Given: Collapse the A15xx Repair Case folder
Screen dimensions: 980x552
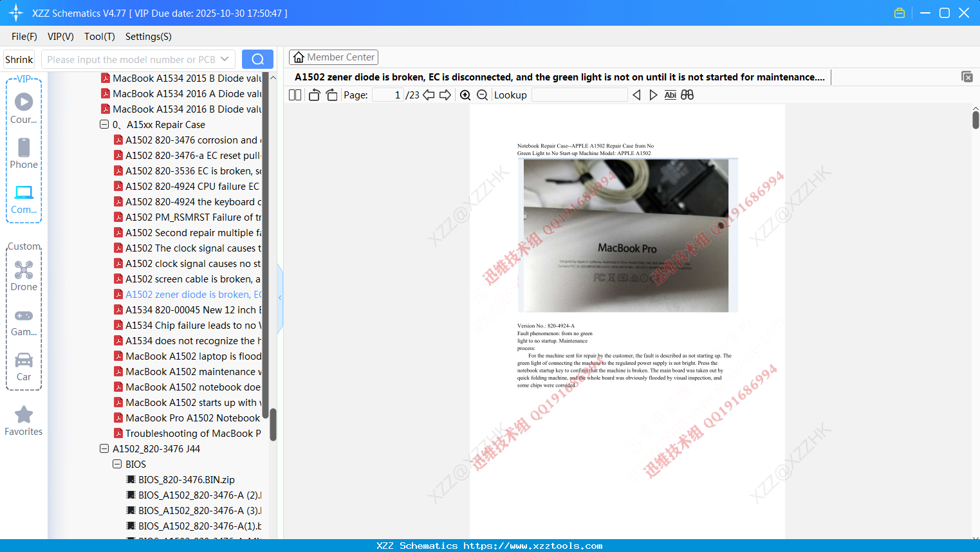Looking at the screenshot, I should tap(104, 125).
